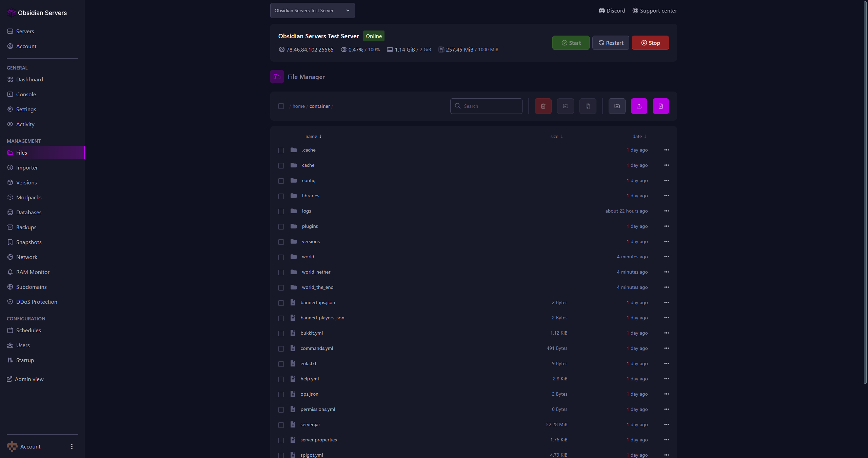Screen dimensions: 868x458
Task: Open the File Manager folder icon header
Action: point(277,77)
